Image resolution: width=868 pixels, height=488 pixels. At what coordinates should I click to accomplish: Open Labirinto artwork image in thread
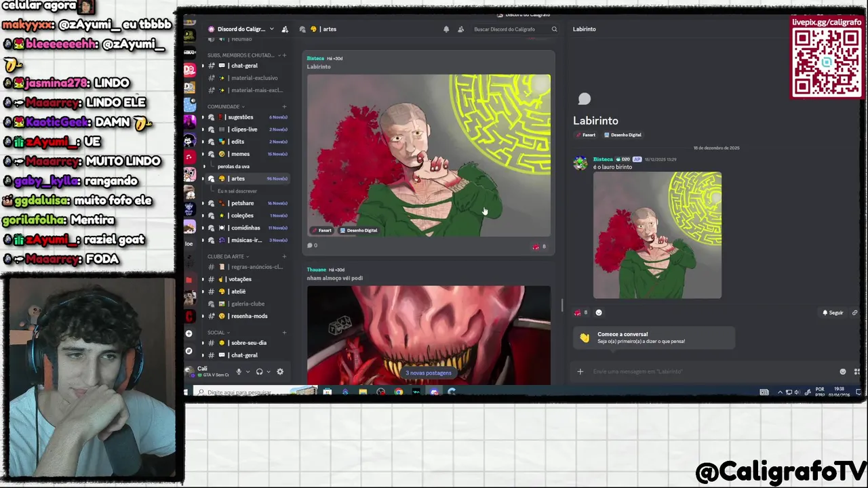click(657, 235)
